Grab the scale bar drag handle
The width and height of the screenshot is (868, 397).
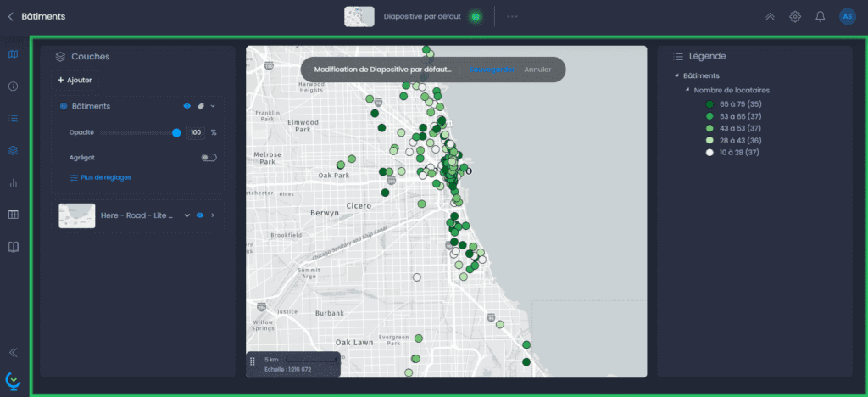[253, 361]
